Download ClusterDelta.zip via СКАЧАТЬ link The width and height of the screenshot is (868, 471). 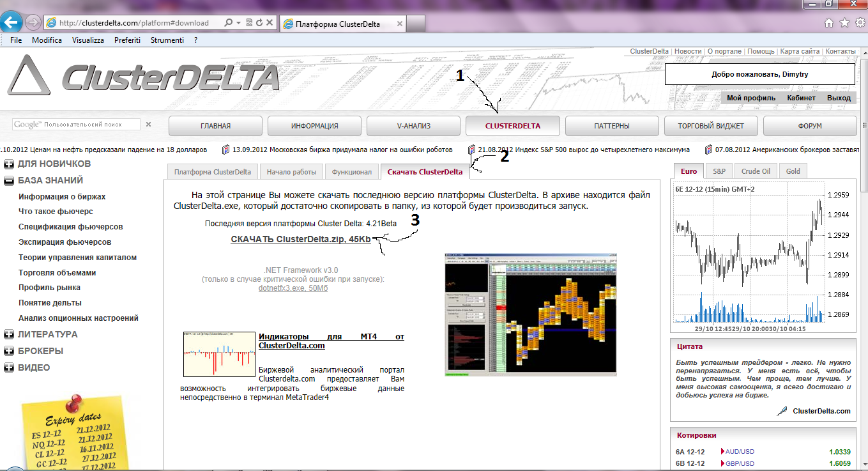(301, 239)
